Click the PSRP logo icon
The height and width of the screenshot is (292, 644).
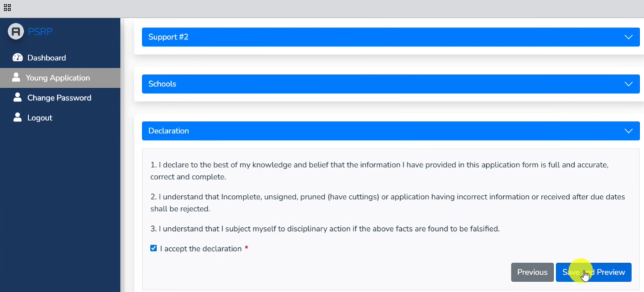coord(16,31)
